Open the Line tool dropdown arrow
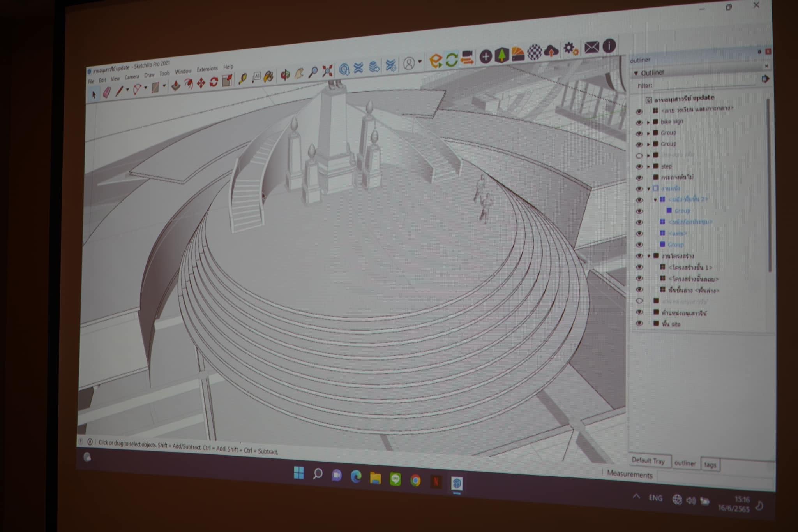The width and height of the screenshot is (798, 532). tap(127, 90)
